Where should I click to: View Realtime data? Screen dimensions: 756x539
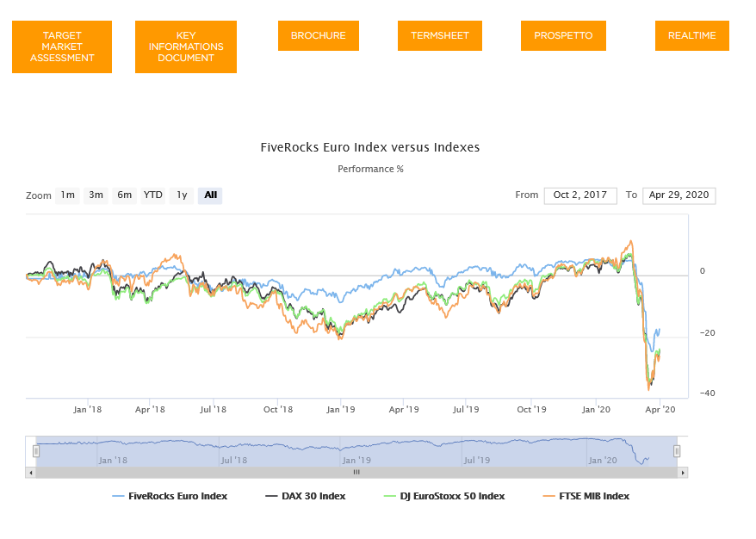click(692, 35)
